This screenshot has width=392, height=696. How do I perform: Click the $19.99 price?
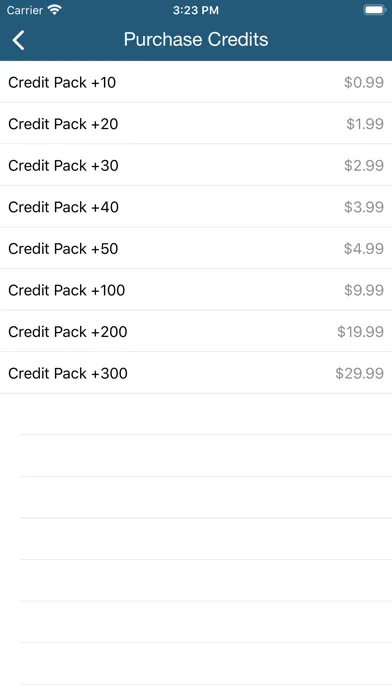[360, 332]
